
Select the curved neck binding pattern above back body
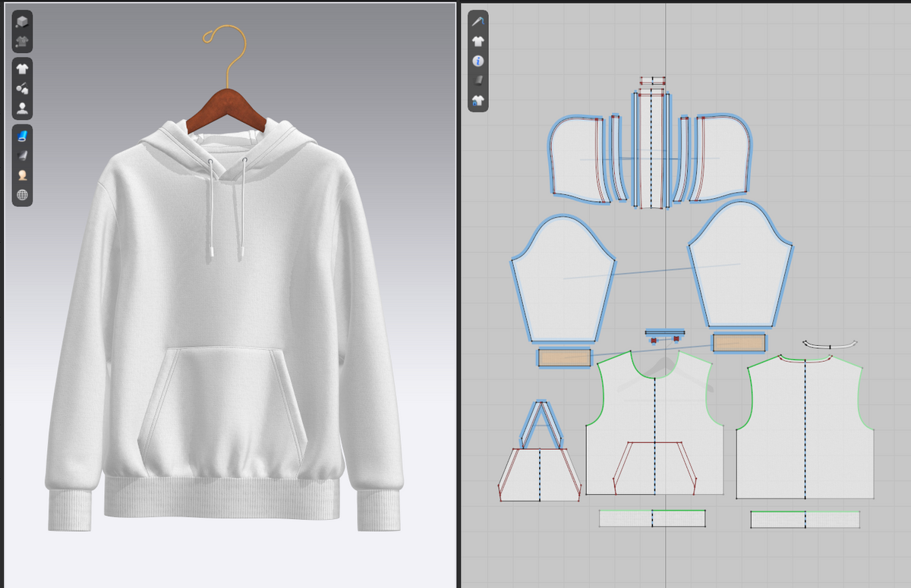click(831, 345)
